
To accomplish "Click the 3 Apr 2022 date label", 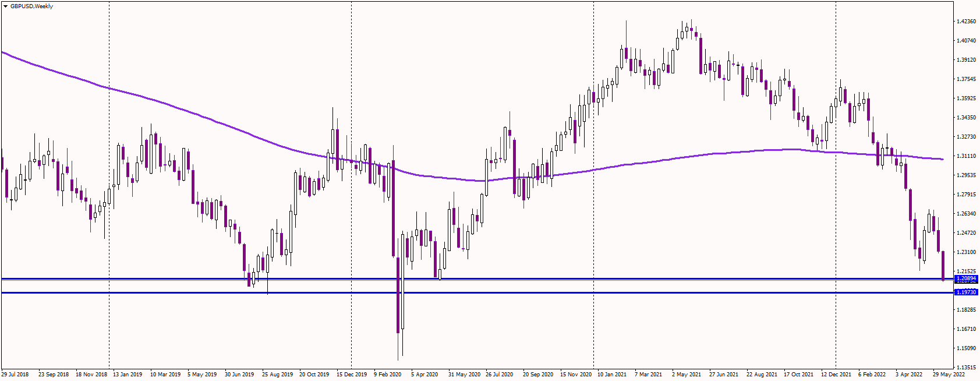I will coord(909,375).
